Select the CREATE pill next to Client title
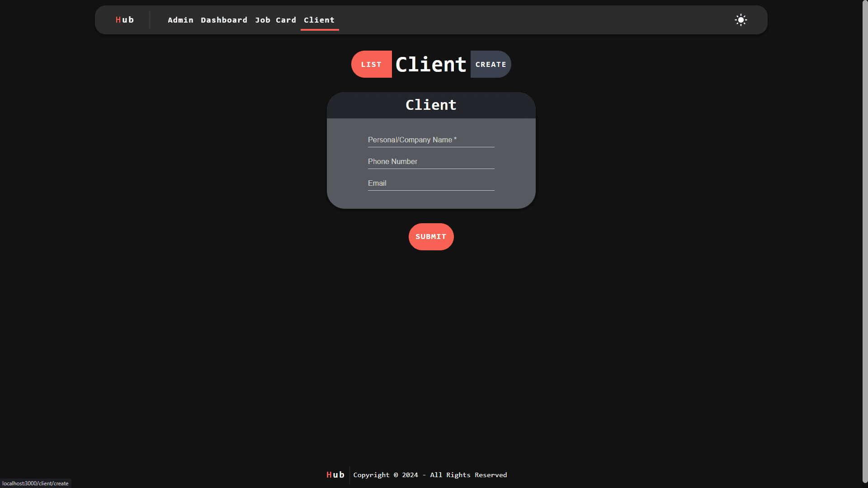 (x=491, y=64)
